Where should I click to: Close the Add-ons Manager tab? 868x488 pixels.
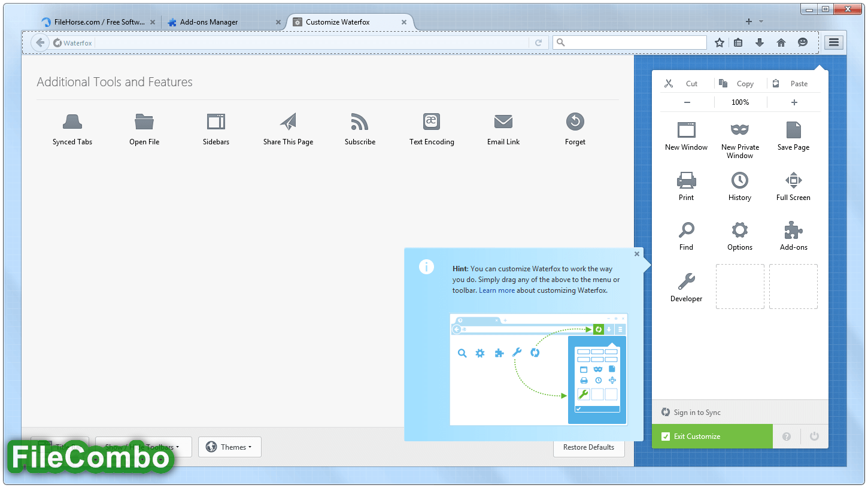click(278, 22)
